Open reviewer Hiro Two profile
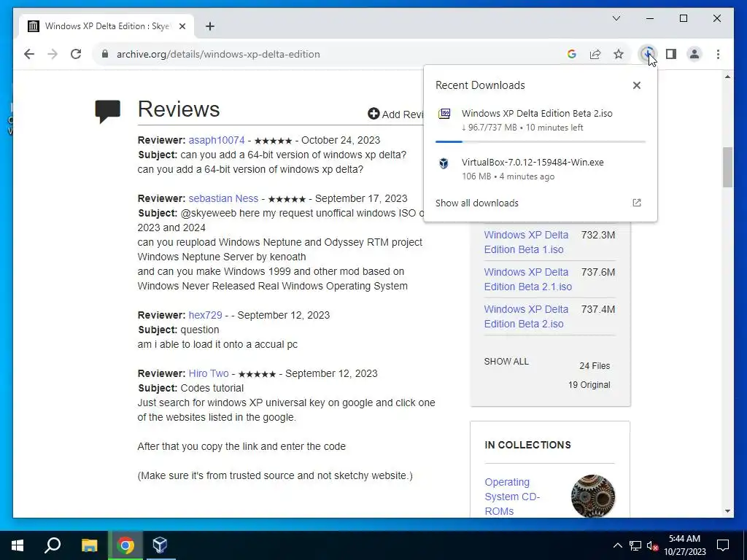 (208, 373)
